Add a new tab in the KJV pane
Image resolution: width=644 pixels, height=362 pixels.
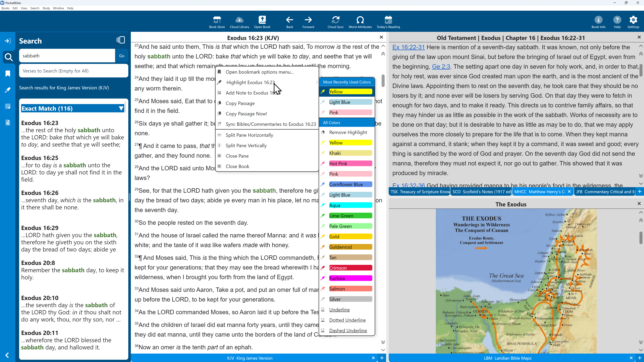coord(382,358)
